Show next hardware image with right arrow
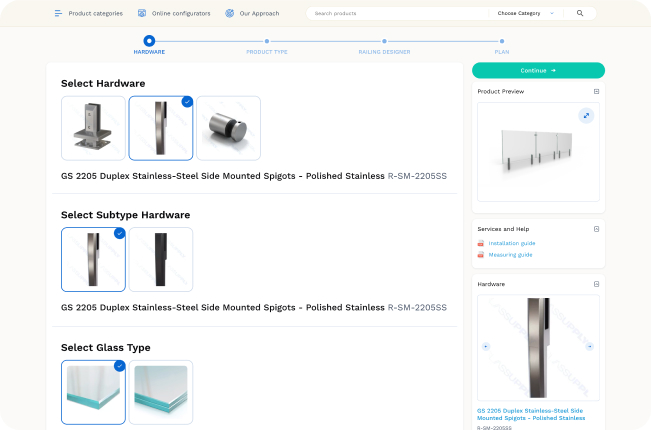The height and width of the screenshot is (430, 651). [x=590, y=347]
